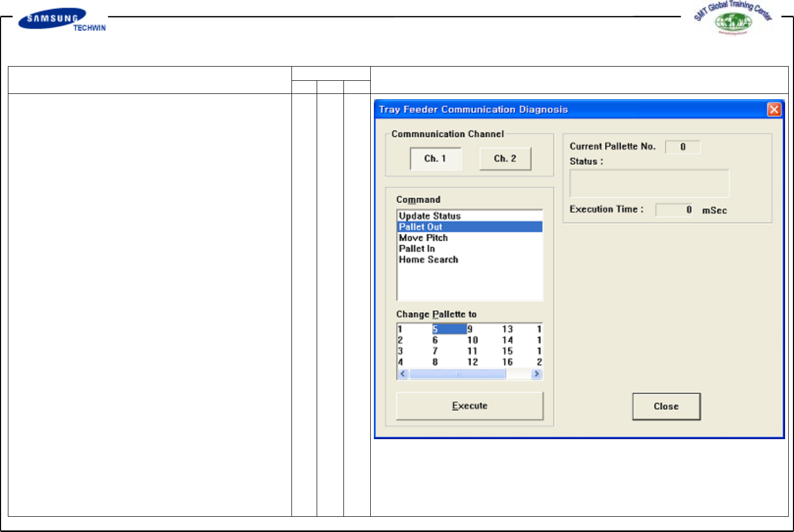Click the pallette list right scroll arrow

click(x=537, y=374)
